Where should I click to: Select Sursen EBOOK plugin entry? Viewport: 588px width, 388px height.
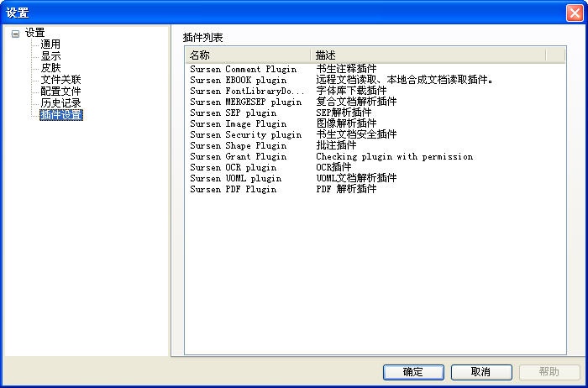click(x=238, y=80)
